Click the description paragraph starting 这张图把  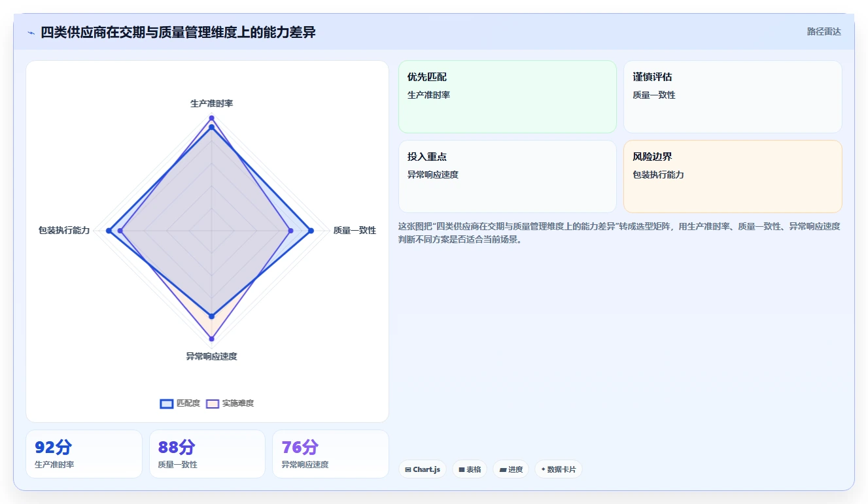[x=619, y=233]
